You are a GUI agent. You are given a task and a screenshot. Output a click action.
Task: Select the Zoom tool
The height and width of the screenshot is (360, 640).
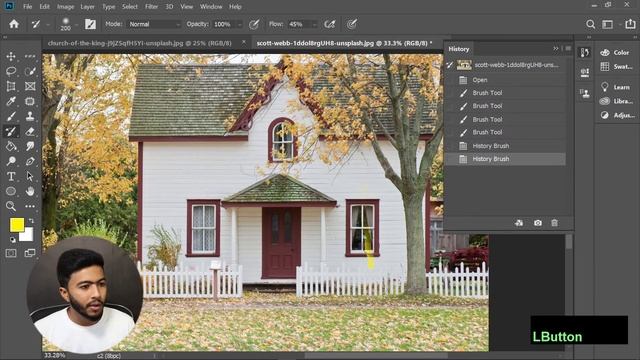click(11, 206)
